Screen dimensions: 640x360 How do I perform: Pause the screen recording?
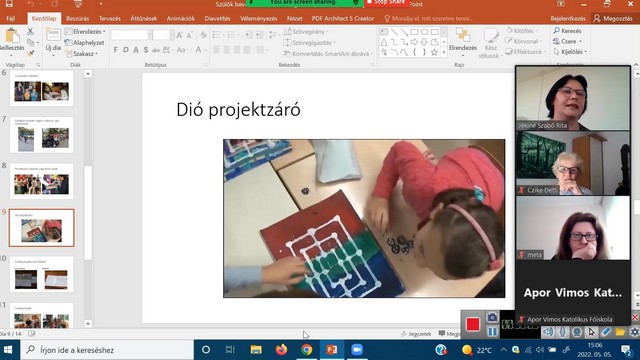492,332
